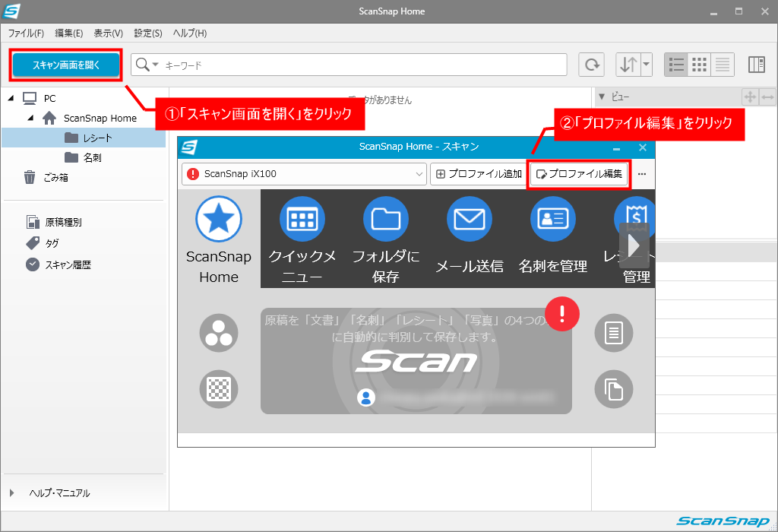The image size is (778, 532).
Task: Click the ScanSnap logo in main title bar
Action: click(x=11, y=11)
